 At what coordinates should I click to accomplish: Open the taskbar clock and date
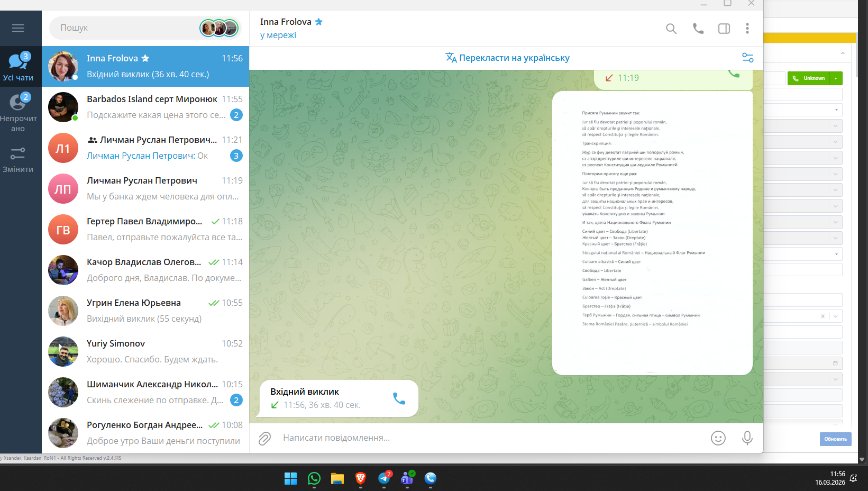(830, 478)
